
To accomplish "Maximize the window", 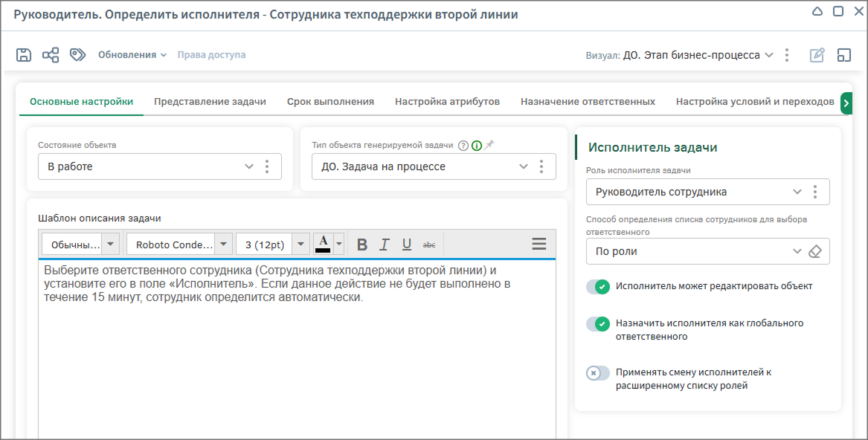I will 838,11.
